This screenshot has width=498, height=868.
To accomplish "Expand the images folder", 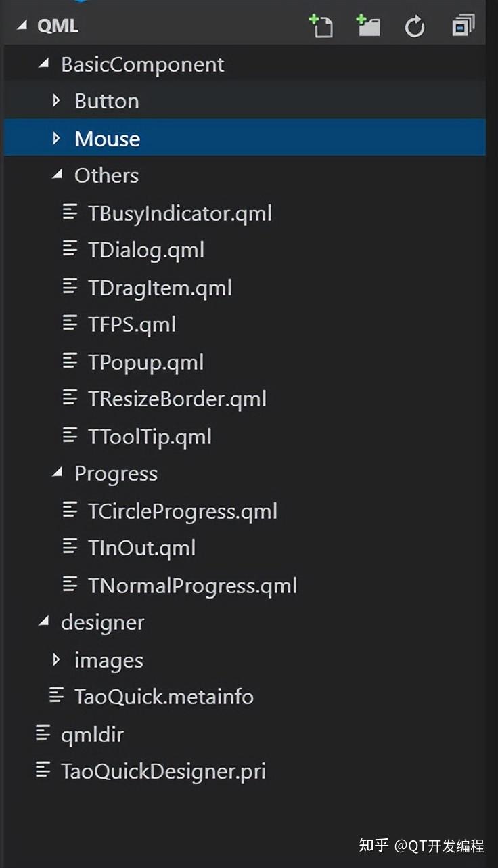I will (x=56, y=659).
